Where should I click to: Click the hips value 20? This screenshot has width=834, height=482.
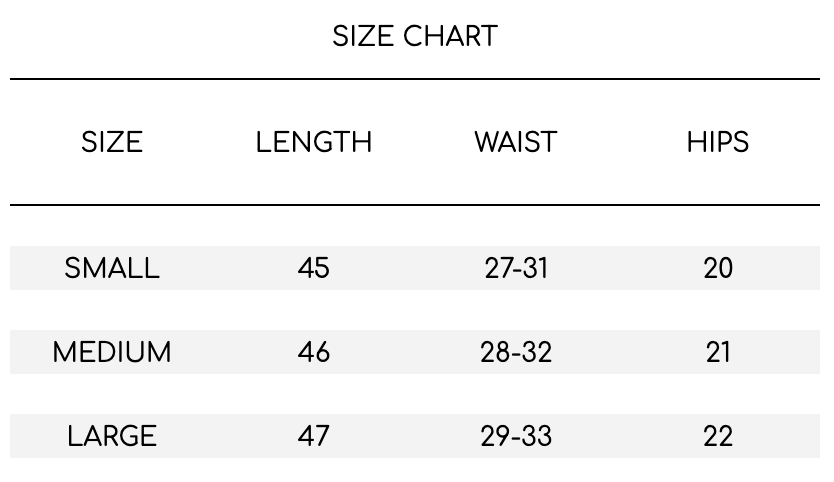718,268
